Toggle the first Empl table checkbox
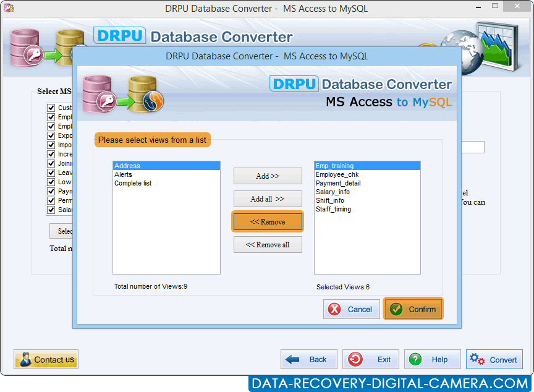This screenshot has width=534, height=392. pos(51,117)
